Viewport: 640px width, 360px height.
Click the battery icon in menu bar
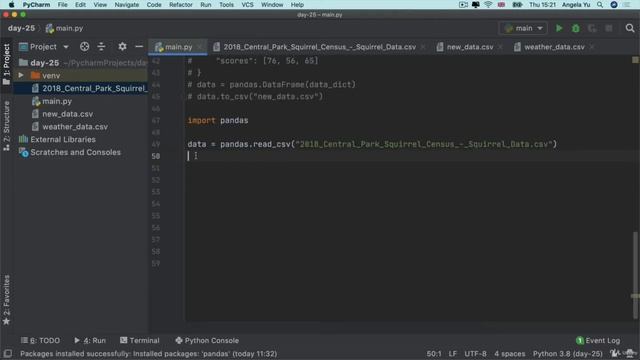(517, 5)
